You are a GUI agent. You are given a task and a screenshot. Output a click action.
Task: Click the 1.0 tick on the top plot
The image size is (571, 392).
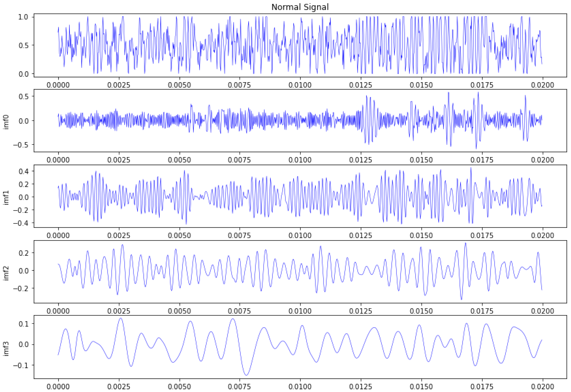click(23, 17)
